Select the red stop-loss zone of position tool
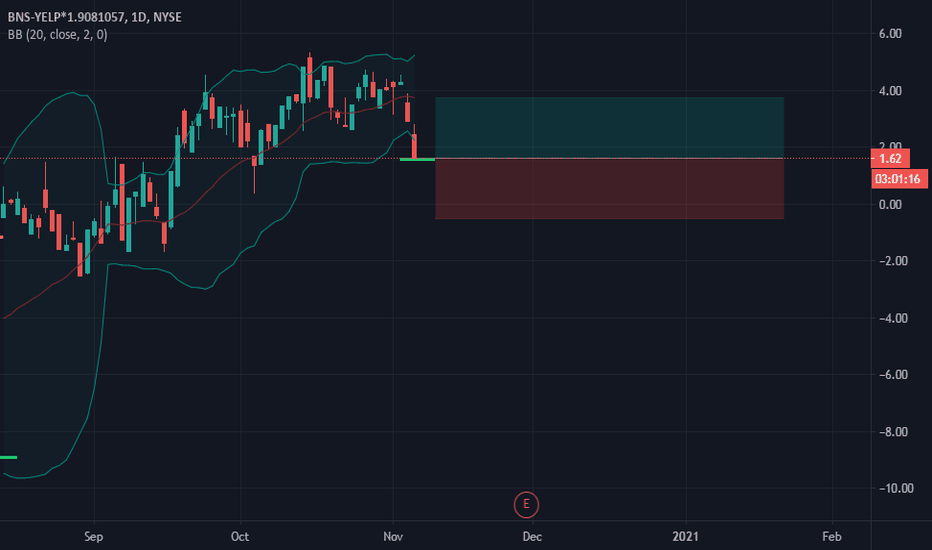Screen dimensions: 932x550 [609, 188]
